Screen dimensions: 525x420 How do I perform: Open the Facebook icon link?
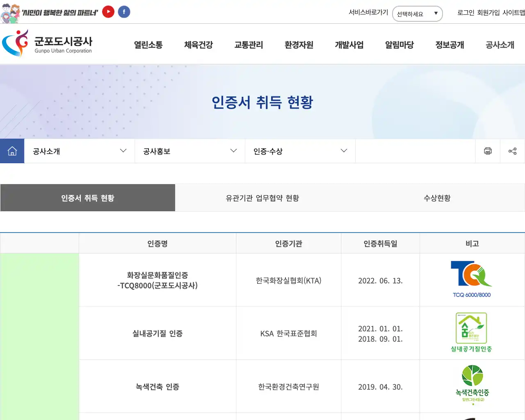124,12
